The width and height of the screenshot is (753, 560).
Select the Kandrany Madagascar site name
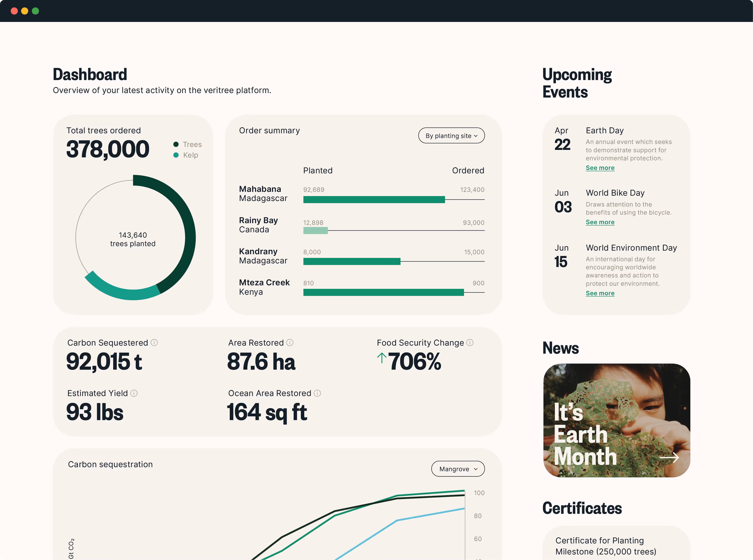pos(263,256)
